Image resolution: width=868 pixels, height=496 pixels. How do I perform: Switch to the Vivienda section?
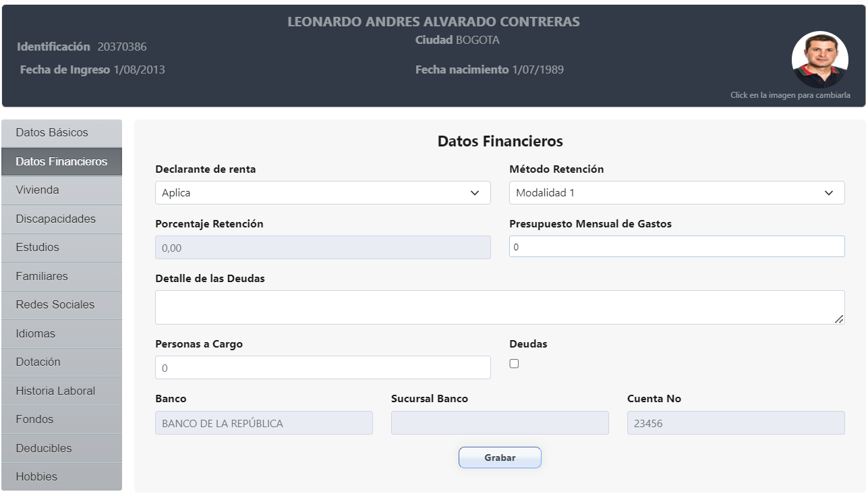61,190
